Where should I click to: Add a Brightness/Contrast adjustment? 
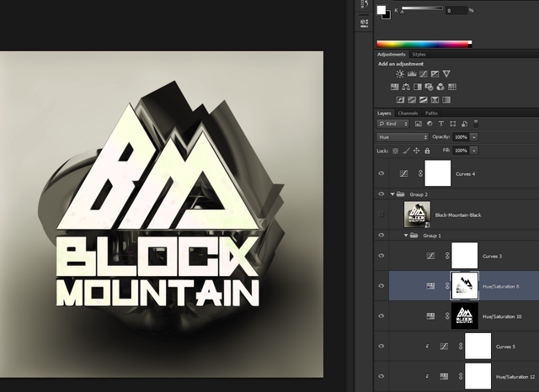tap(400, 74)
